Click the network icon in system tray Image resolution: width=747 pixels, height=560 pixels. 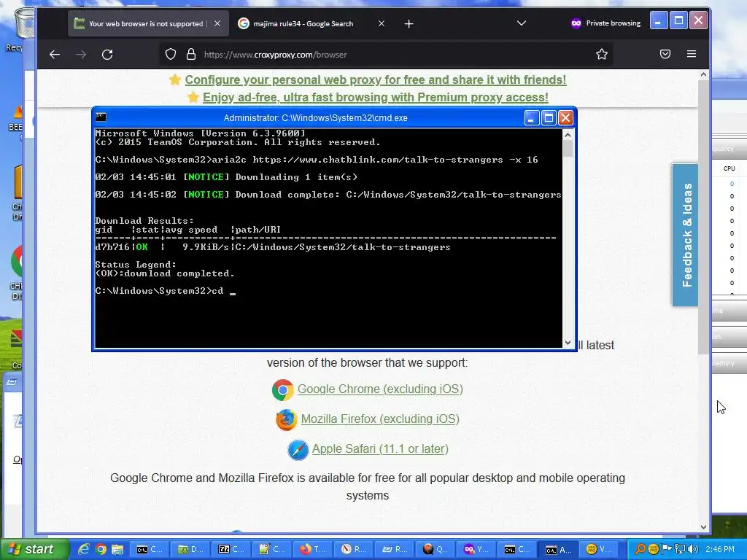coord(679,550)
